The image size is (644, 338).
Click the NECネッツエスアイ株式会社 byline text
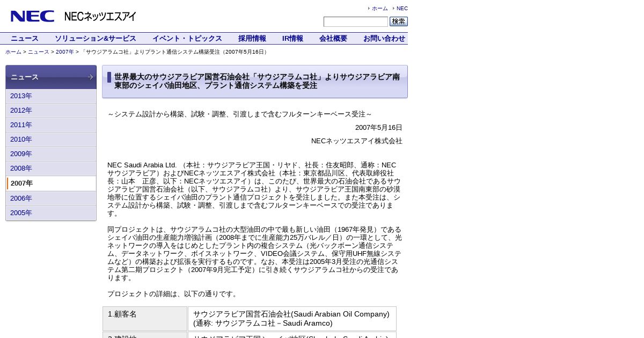click(x=357, y=141)
